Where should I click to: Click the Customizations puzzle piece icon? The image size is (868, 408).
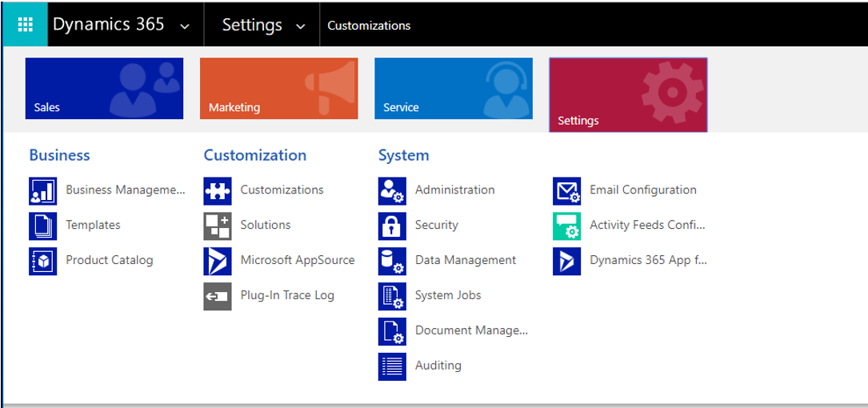(218, 190)
